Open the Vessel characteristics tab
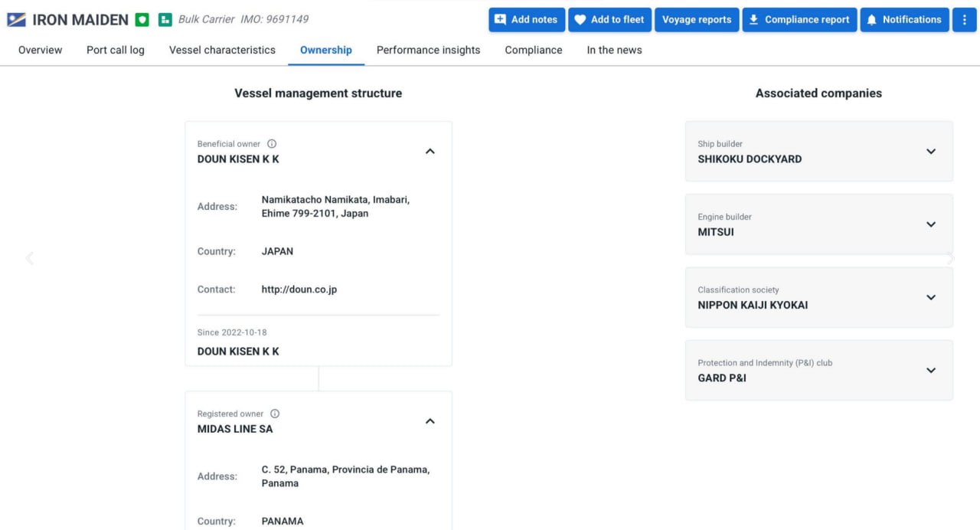The height and width of the screenshot is (530, 980). [222, 51]
